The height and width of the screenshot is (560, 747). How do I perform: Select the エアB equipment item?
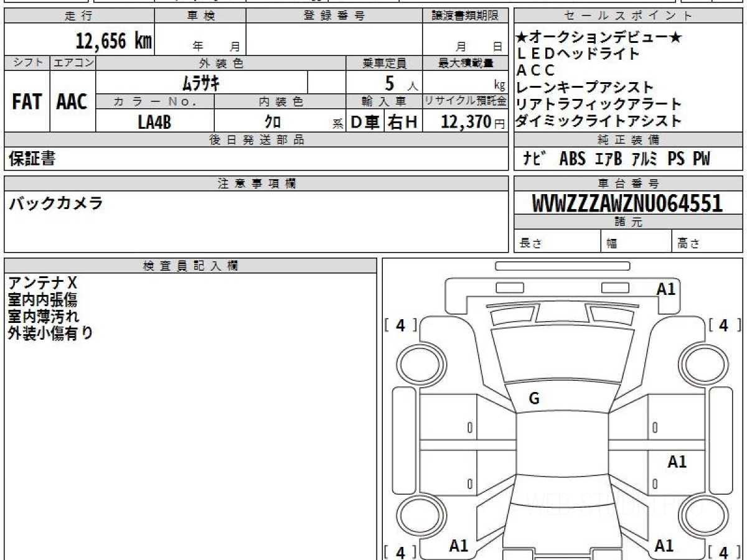[x=608, y=159]
